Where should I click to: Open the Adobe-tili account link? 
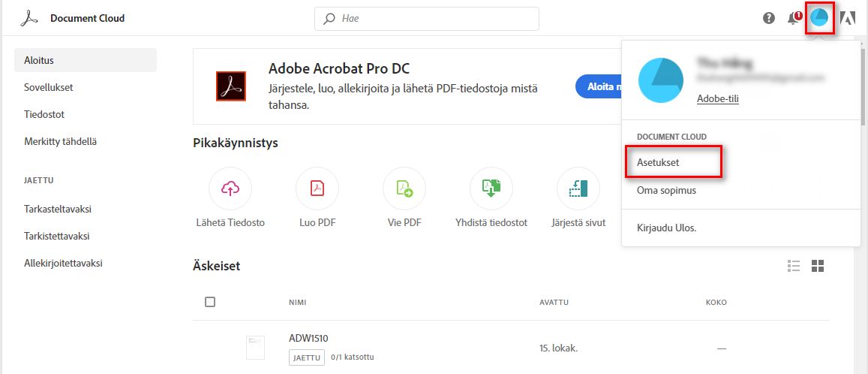coord(717,98)
